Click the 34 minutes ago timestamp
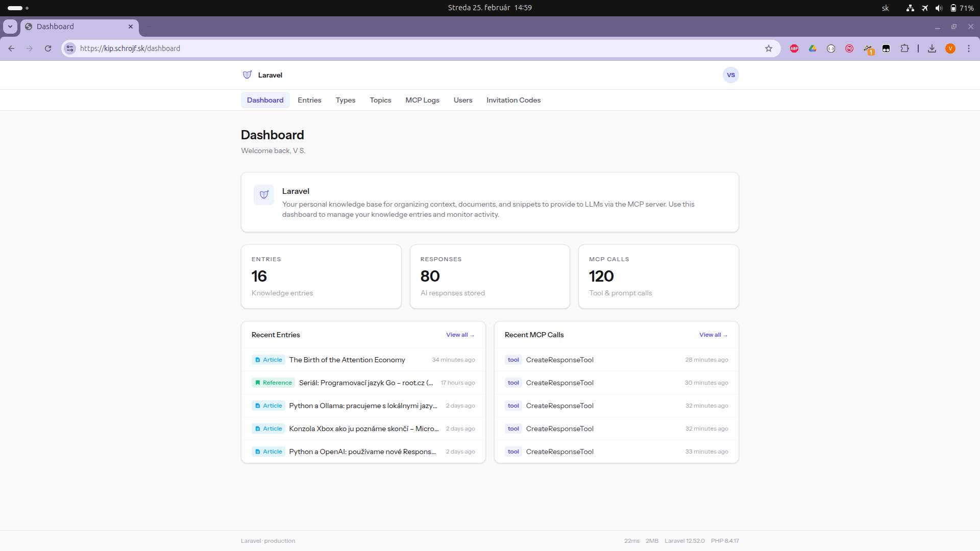980x551 pixels. 453,360
